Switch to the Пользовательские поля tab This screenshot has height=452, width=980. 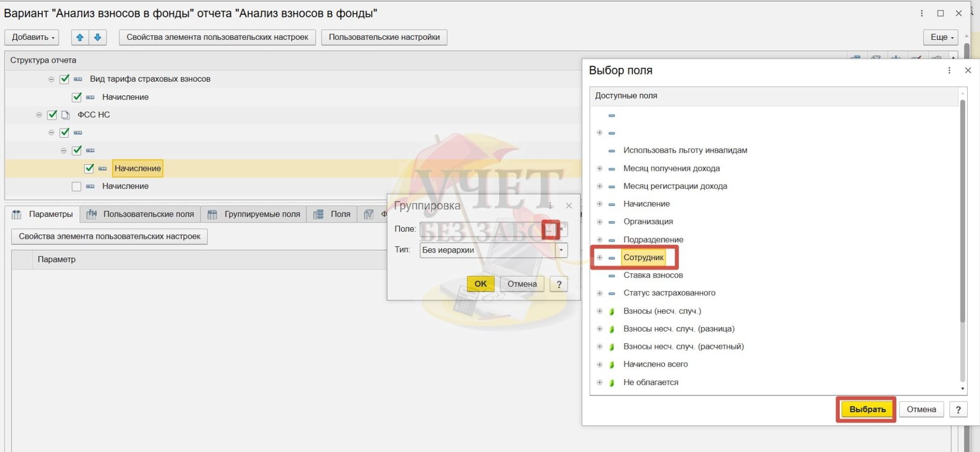point(140,214)
